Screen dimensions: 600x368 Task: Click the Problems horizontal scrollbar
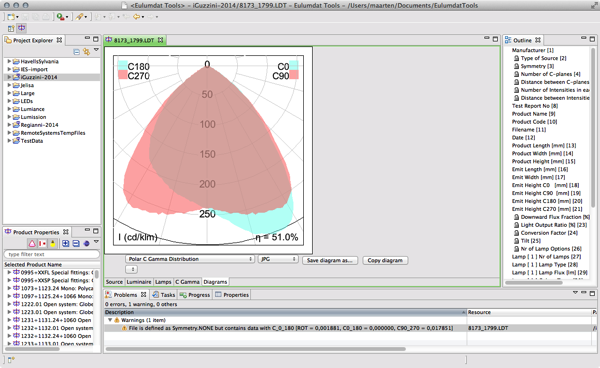(x=256, y=349)
